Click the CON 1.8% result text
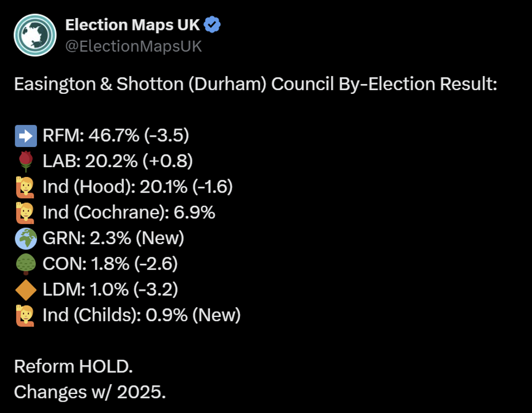 (110, 264)
